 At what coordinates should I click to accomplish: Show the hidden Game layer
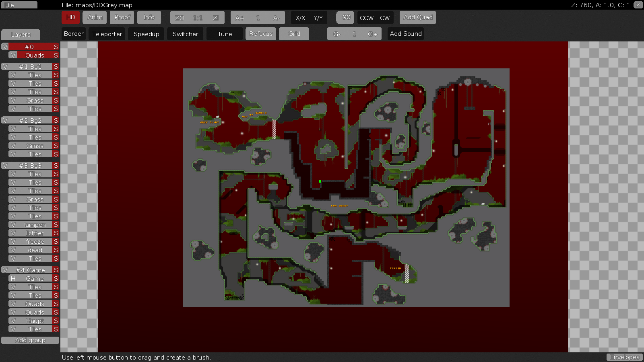point(13,279)
